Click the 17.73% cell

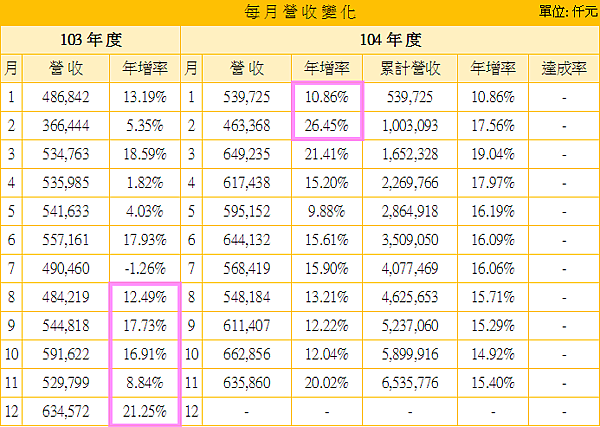(145, 326)
